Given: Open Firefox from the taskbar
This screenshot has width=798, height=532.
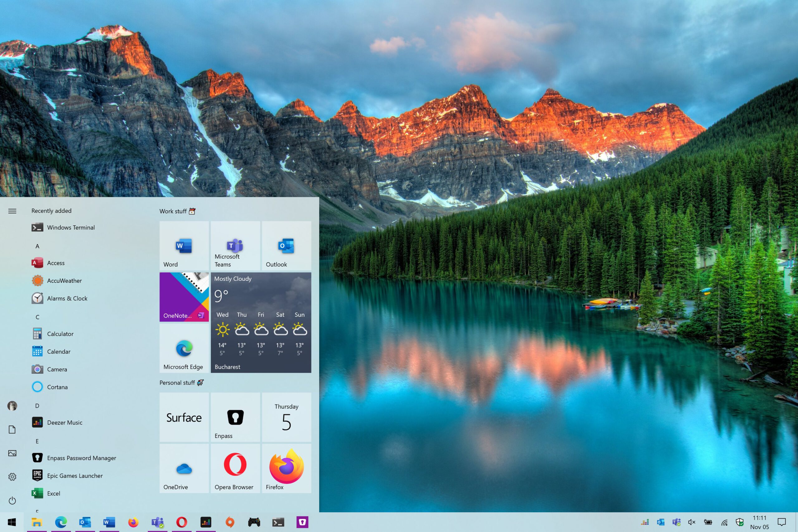Looking at the screenshot, I should (133, 522).
